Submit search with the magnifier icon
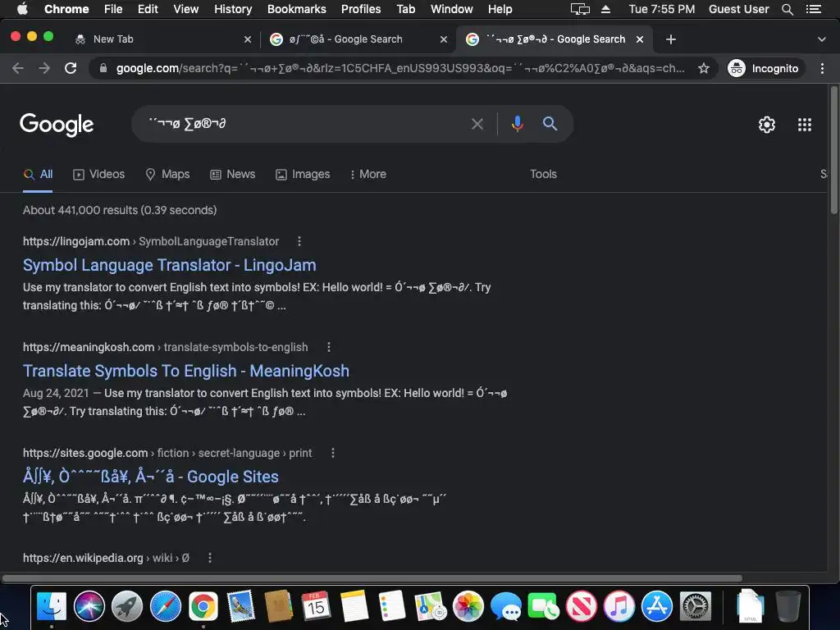 point(550,124)
